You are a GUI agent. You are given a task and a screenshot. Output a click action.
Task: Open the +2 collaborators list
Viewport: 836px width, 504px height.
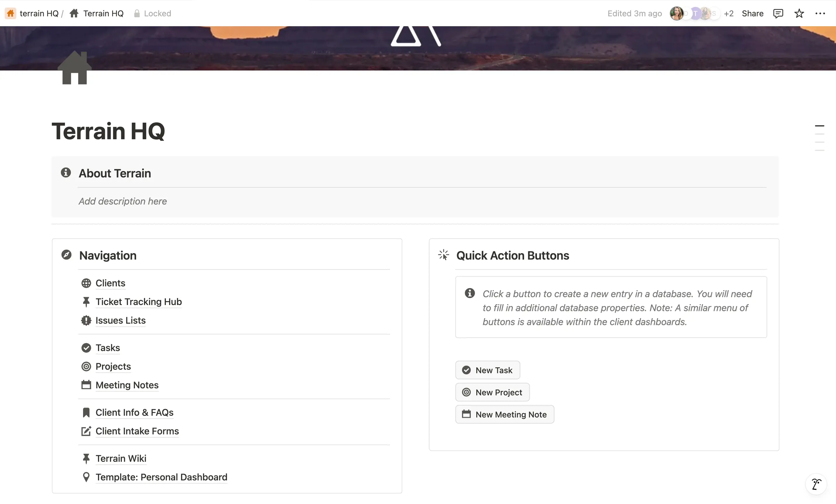pyautogui.click(x=728, y=14)
